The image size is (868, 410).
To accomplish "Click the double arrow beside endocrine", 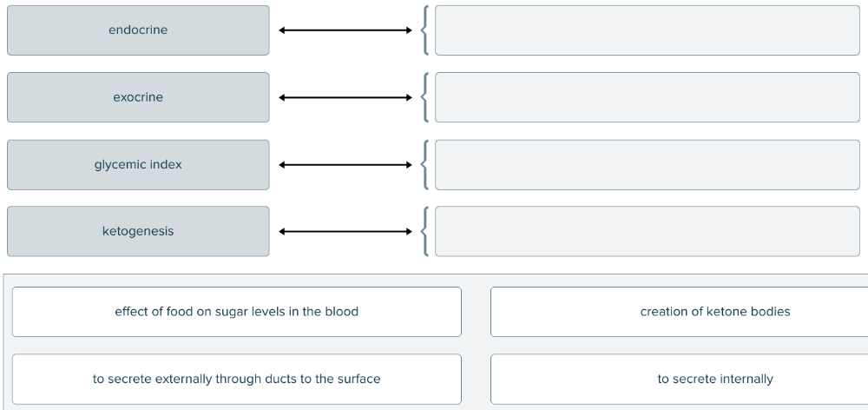I will coord(345,30).
